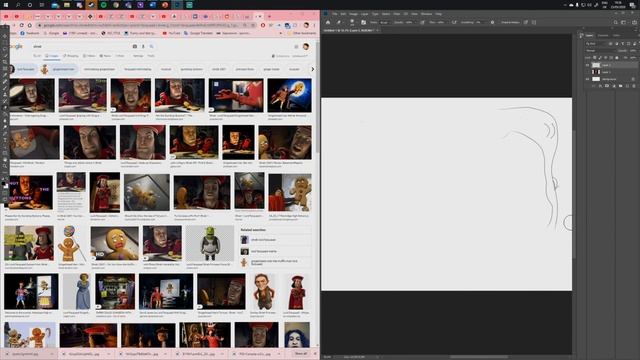This screenshot has height=360, width=640.
Task: Show Layer 1 by toggling its visibility box
Action: coord(587,72)
